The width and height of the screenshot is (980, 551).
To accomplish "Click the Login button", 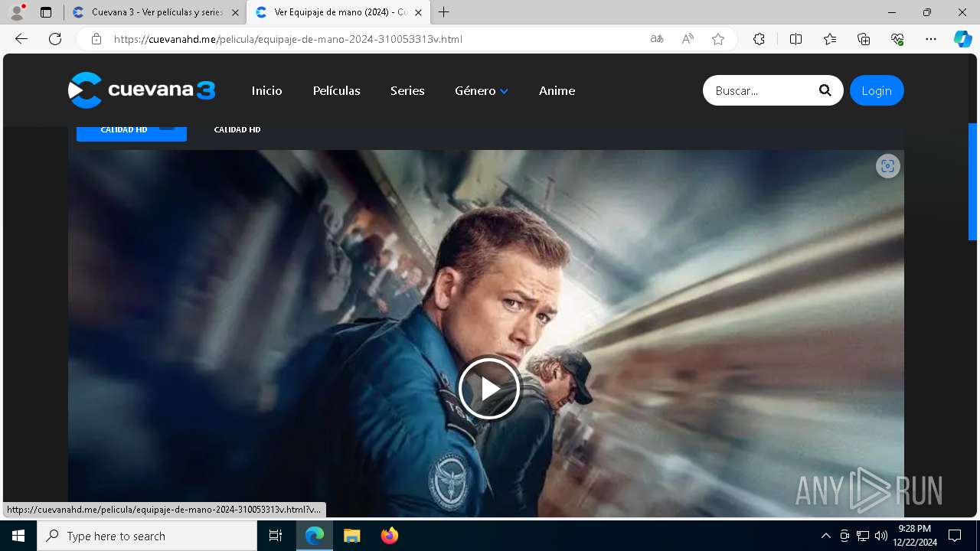I will coord(877,90).
